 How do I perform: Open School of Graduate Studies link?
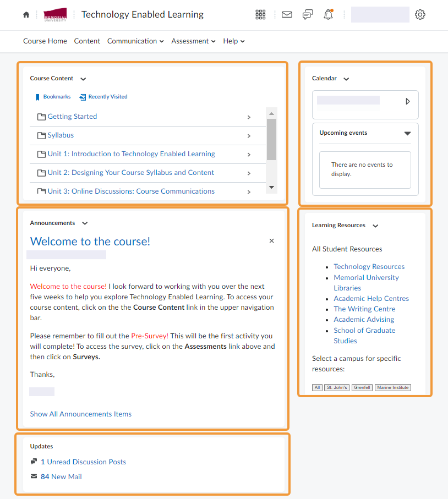pos(364,336)
